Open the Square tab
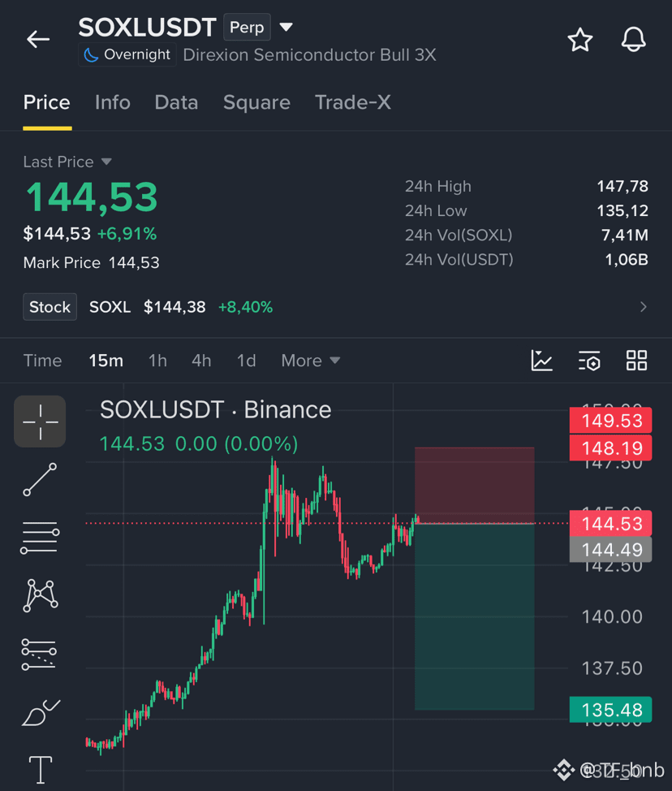The width and height of the screenshot is (672, 791). click(x=256, y=102)
